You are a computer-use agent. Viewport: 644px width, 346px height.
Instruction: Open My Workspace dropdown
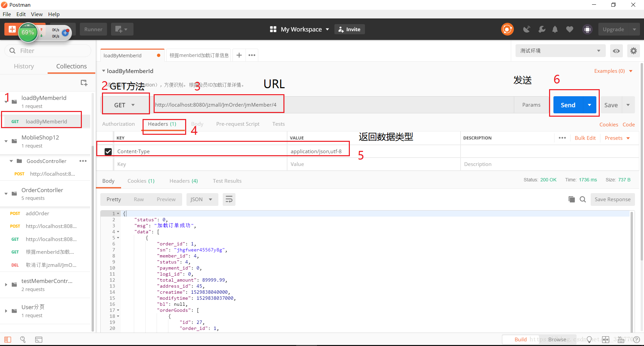pyautogui.click(x=305, y=30)
